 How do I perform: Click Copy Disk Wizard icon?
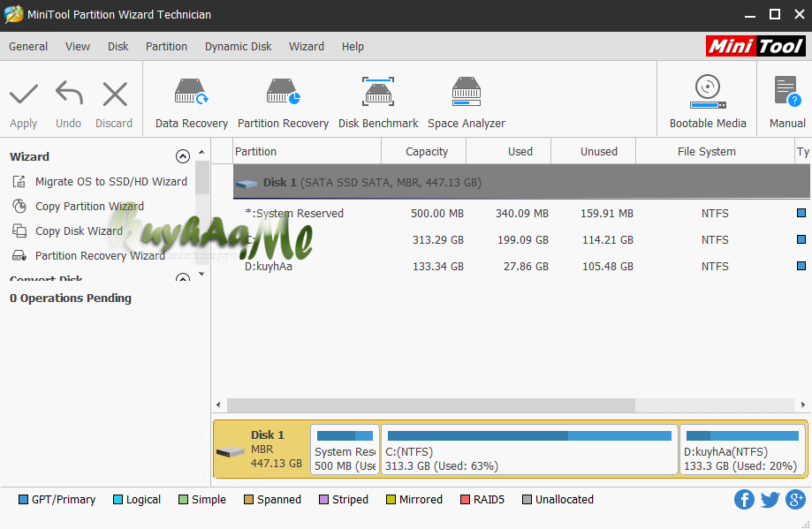[19, 230]
